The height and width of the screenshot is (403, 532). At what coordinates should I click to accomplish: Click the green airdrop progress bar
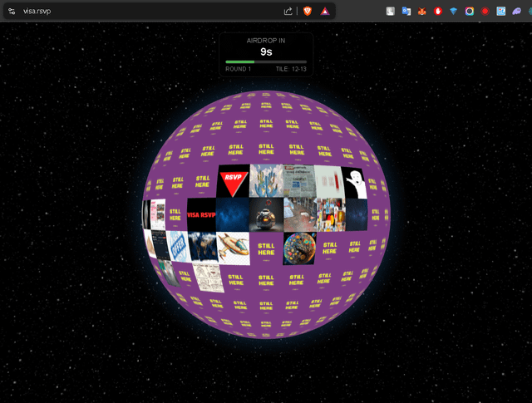[240, 61]
